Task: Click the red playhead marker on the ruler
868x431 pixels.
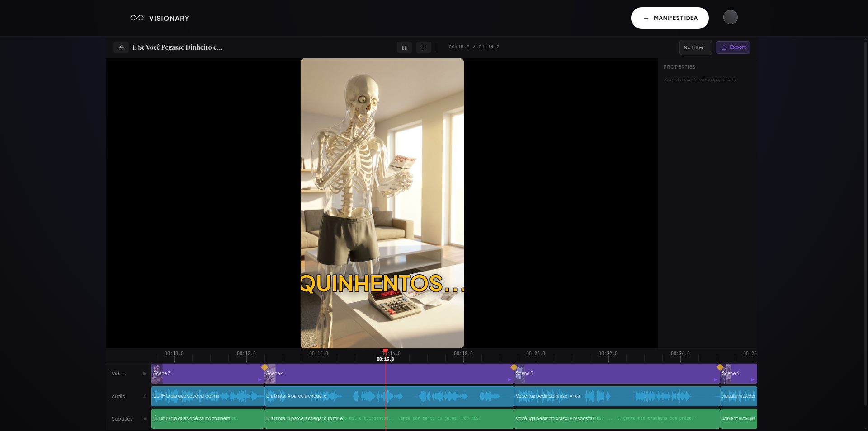Action: click(385, 351)
